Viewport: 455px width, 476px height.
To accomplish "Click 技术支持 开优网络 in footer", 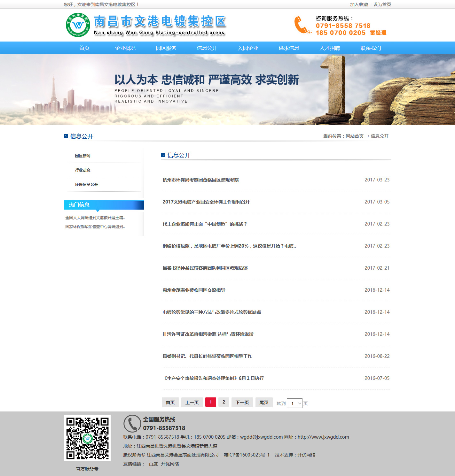I will tap(295, 455).
